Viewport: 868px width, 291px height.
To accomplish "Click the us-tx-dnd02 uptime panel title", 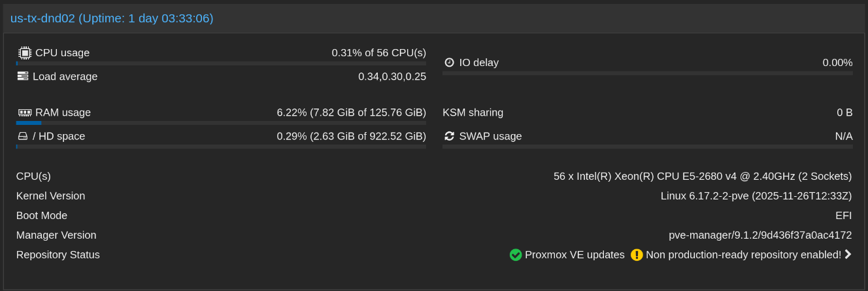I will click(112, 18).
